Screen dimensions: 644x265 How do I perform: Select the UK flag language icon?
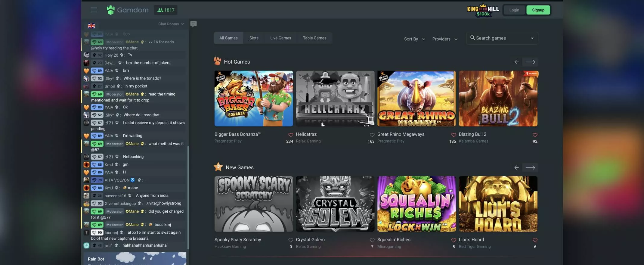(x=91, y=26)
